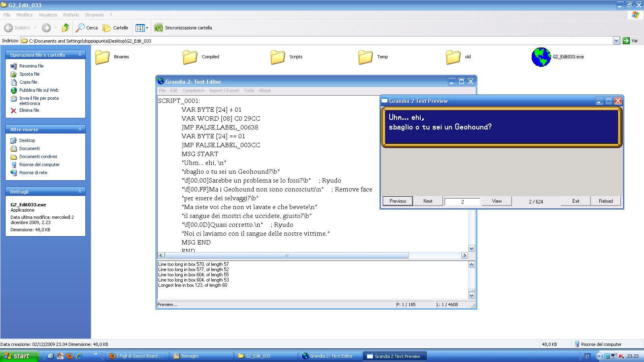The height and width of the screenshot is (362, 644).
Task: Open the views icon in toolbar
Action: 140,28
